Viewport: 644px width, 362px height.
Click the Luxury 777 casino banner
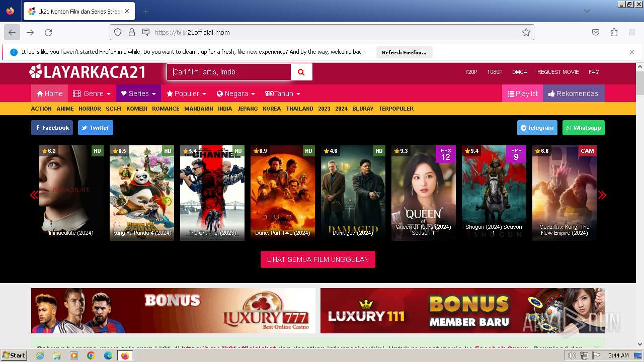(x=173, y=311)
